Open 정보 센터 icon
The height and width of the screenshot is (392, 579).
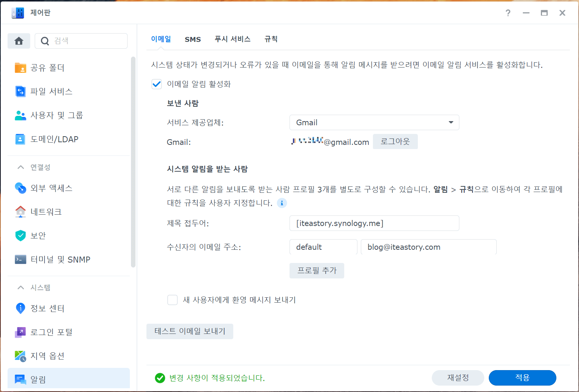[20, 308]
